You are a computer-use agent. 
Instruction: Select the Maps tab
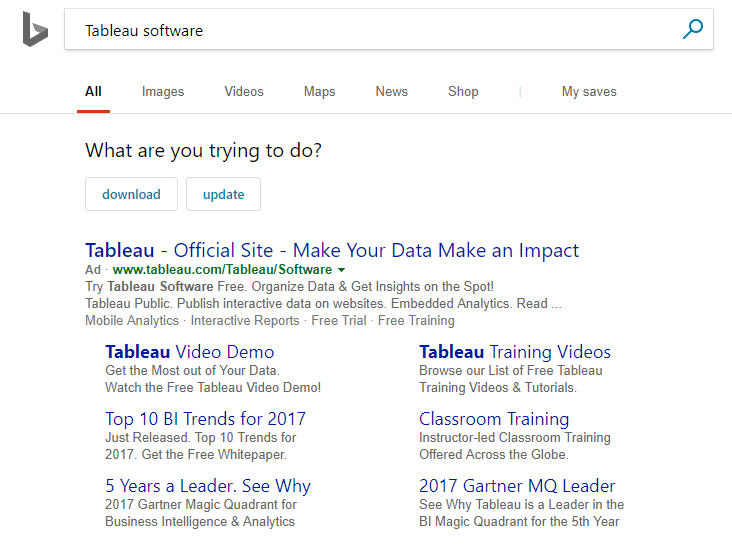(319, 92)
